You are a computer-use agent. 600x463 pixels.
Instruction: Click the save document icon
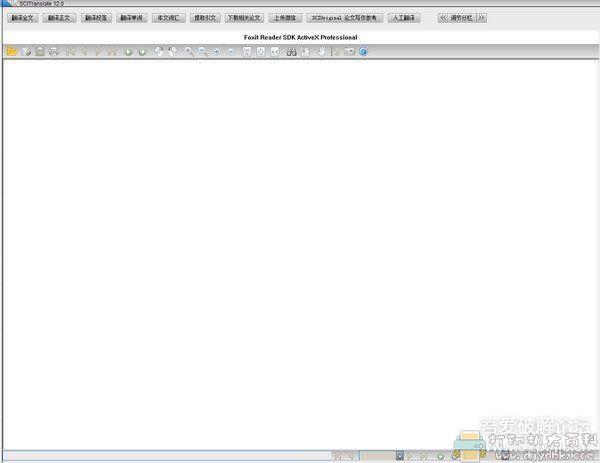pyautogui.click(x=40, y=52)
